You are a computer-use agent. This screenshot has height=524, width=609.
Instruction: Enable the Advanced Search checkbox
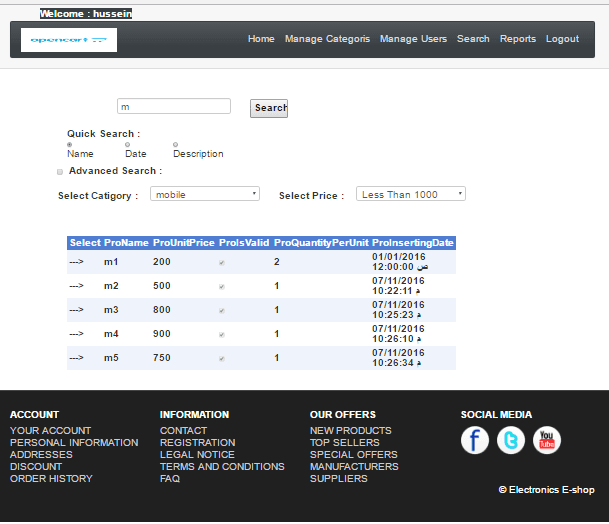pyautogui.click(x=61, y=172)
